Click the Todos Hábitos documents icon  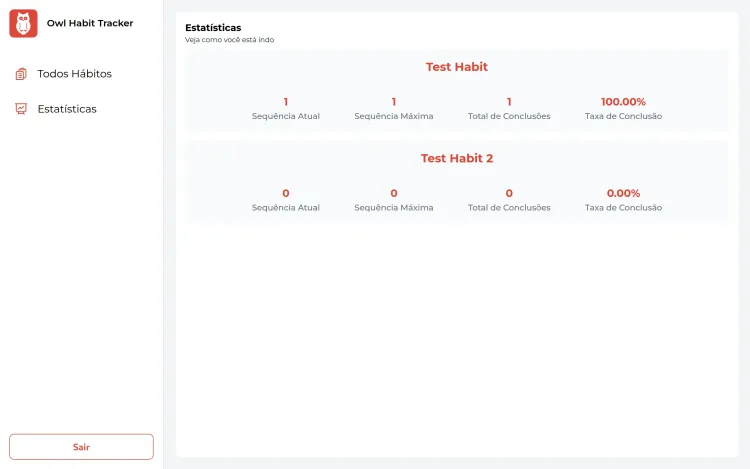pos(21,74)
